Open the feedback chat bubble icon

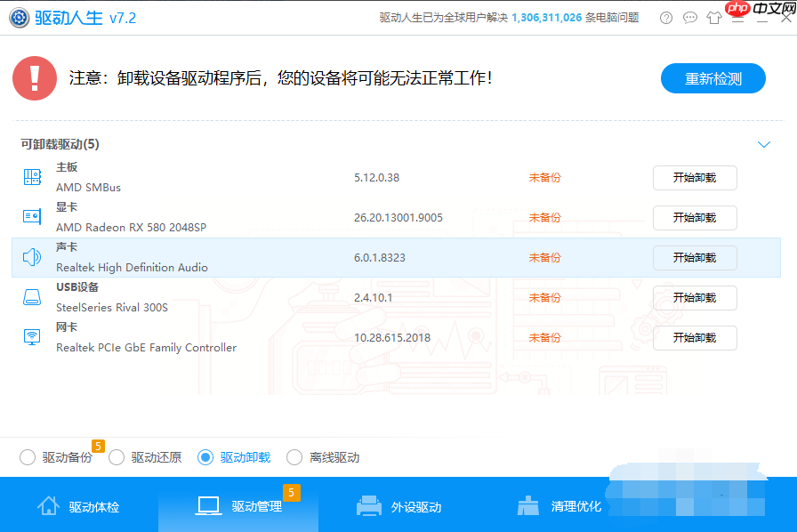tap(689, 19)
